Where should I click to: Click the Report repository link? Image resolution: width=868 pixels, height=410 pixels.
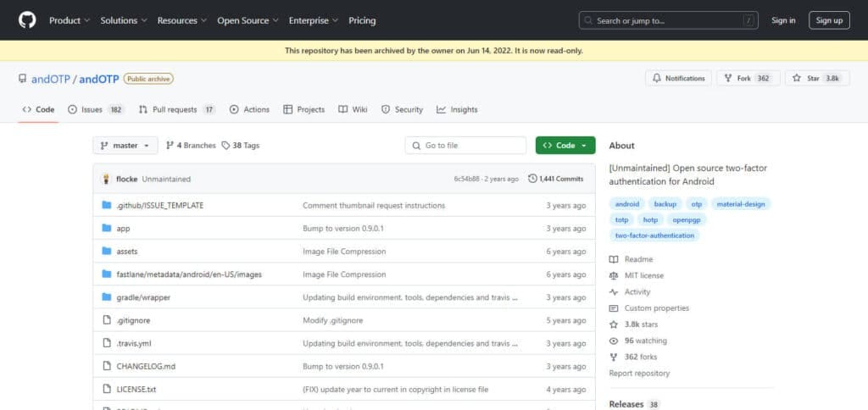[639, 374]
